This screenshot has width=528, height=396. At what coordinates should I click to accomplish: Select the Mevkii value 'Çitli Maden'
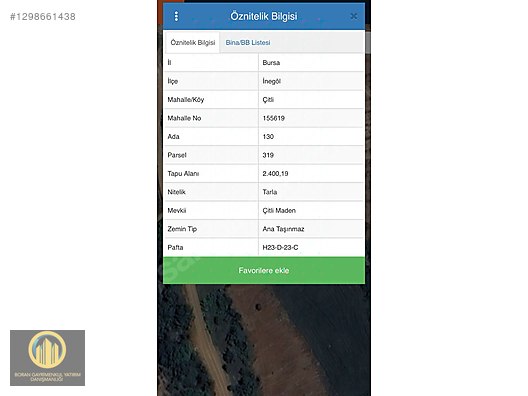(x=279, y=210)
